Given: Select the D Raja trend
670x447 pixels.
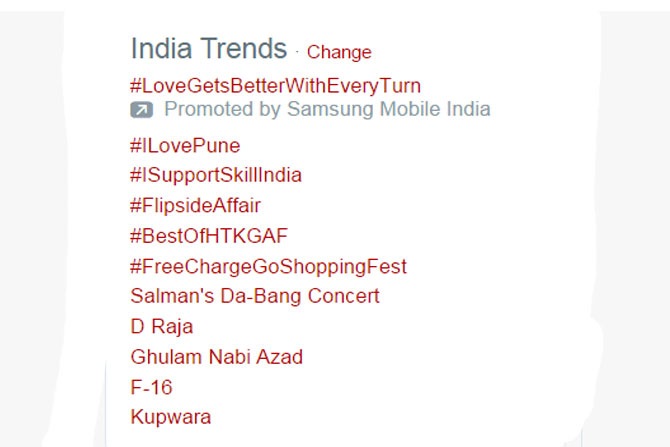Looking at the screenshot, I should (x=162, y=326).
